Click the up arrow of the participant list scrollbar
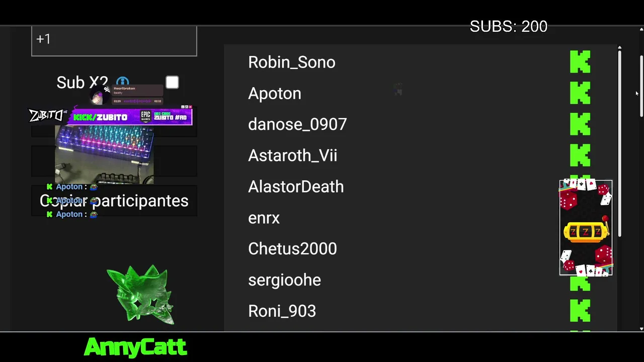644x362 pixels. [x=620, y=48]
